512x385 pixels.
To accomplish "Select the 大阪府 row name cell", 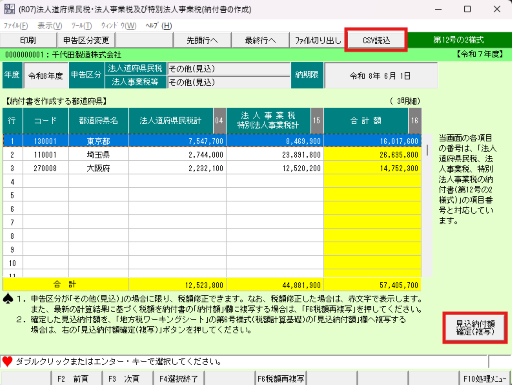I will point(98,168).
